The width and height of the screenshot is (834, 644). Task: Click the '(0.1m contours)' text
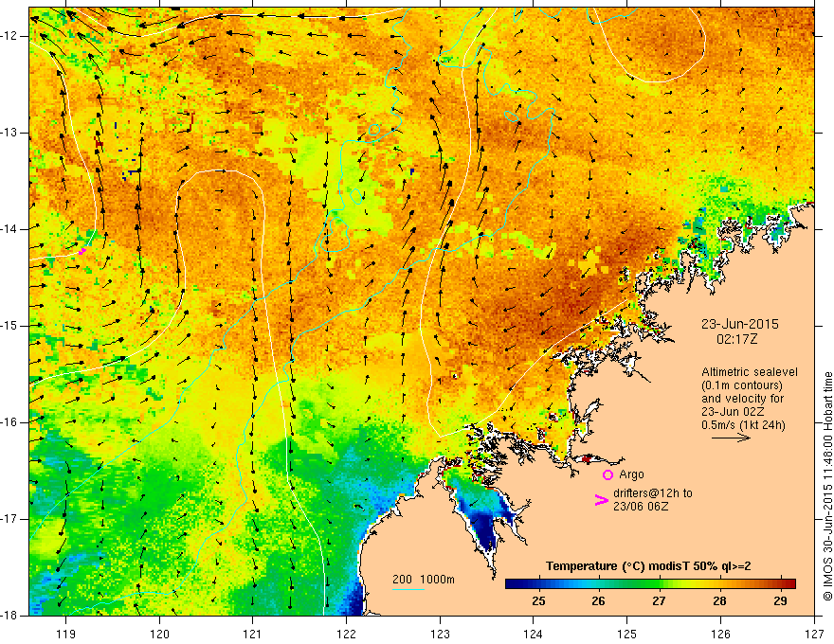click(742, 385)
